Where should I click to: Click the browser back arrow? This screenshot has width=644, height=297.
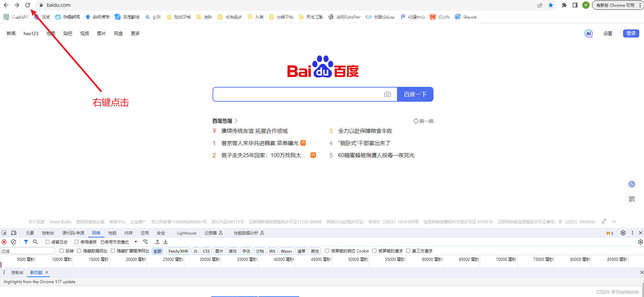coord(6,5)
